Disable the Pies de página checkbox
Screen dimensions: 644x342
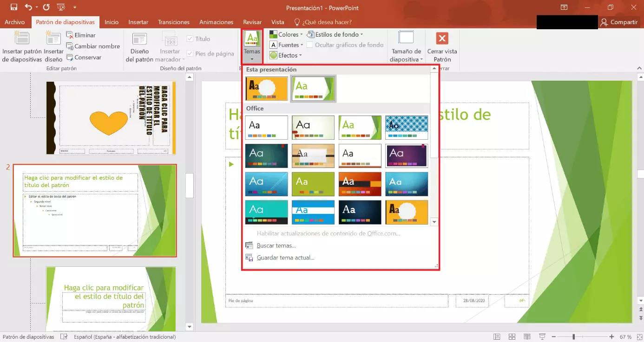(190, 54)
